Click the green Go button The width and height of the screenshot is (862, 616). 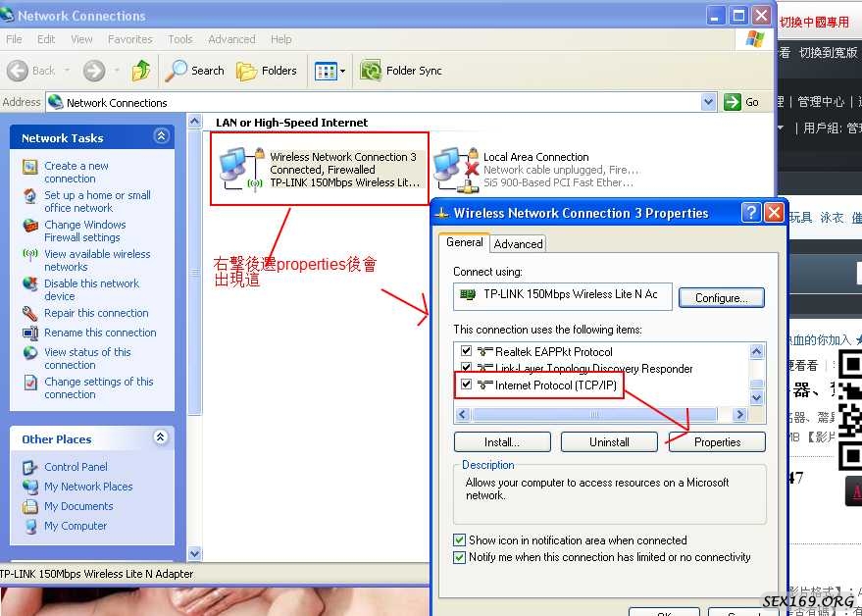pos(741,102)
